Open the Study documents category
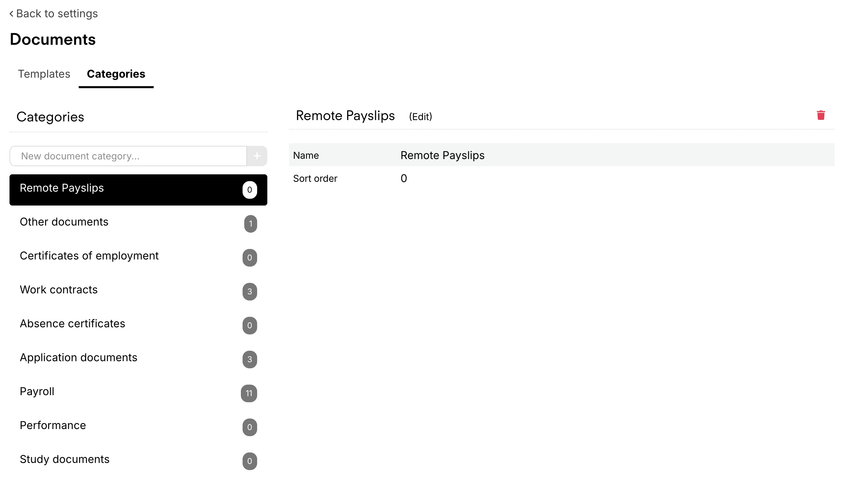 click(138, 461)
